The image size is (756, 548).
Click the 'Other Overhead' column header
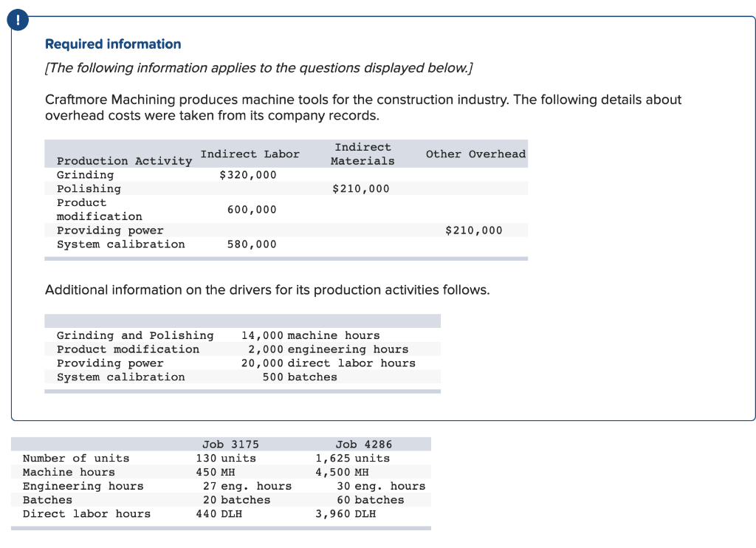(x=475, y=154)
